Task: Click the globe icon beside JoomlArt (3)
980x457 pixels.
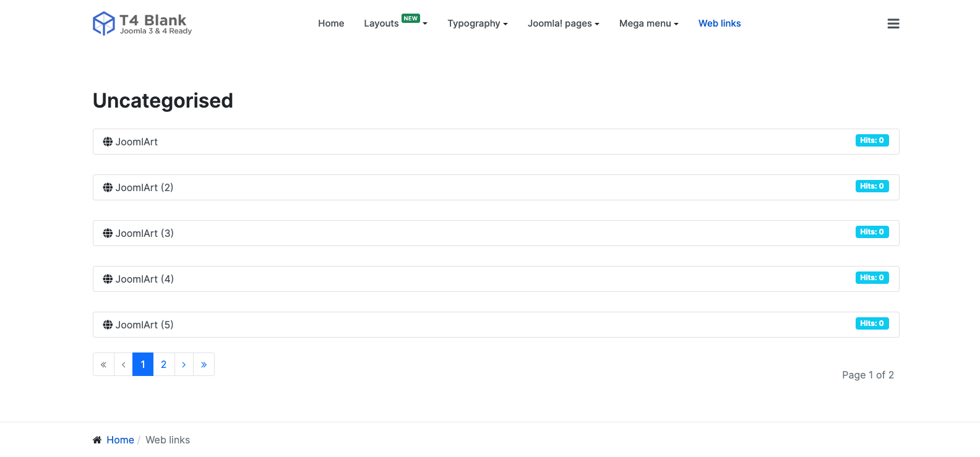Action: (108, 233)
